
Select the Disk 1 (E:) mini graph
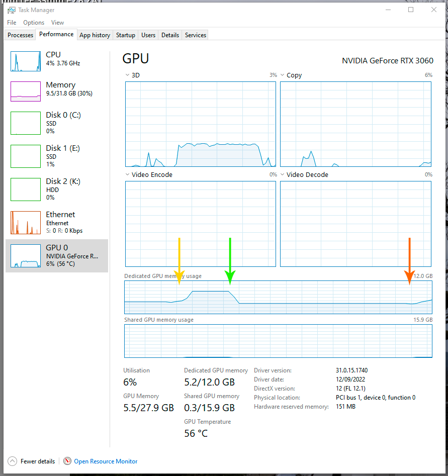coord(26,156)
